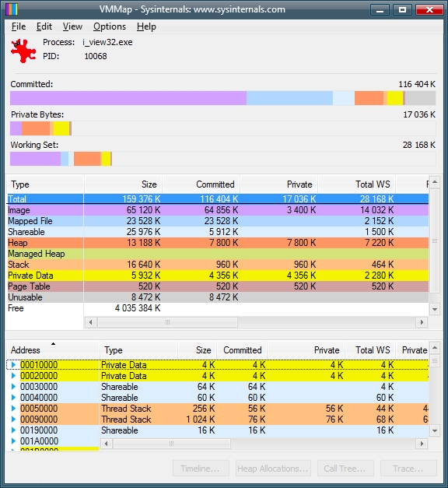
Task: Sort details list by Type column header
Action: 138,350
